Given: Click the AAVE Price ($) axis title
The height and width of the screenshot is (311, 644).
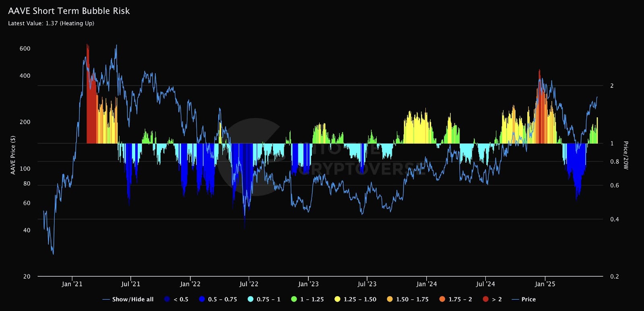Looking at the screenshot, I should 13,155.
